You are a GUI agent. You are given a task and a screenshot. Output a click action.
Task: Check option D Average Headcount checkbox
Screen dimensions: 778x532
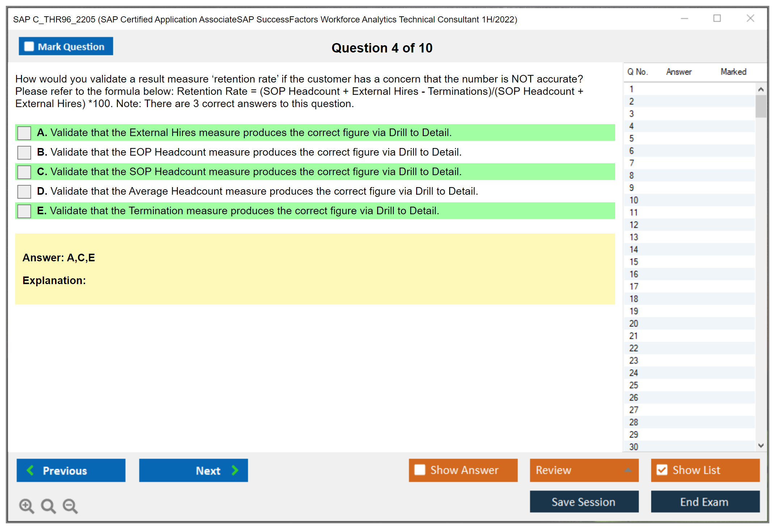(24, 191)
